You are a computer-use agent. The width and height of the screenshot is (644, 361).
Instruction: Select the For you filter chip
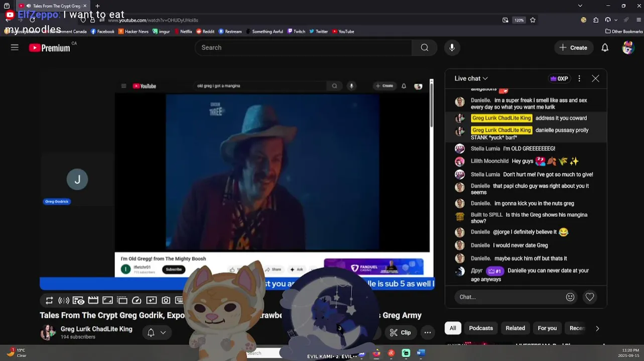[547, 328]
